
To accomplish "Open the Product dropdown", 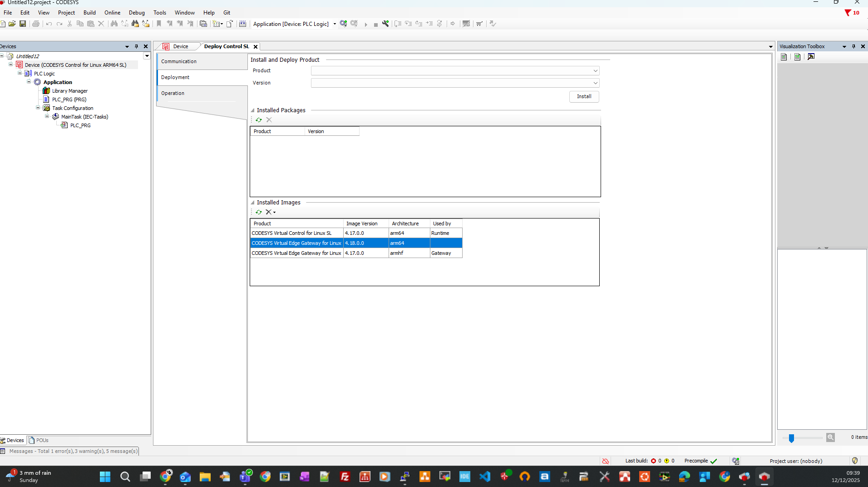I will [595, 71].
